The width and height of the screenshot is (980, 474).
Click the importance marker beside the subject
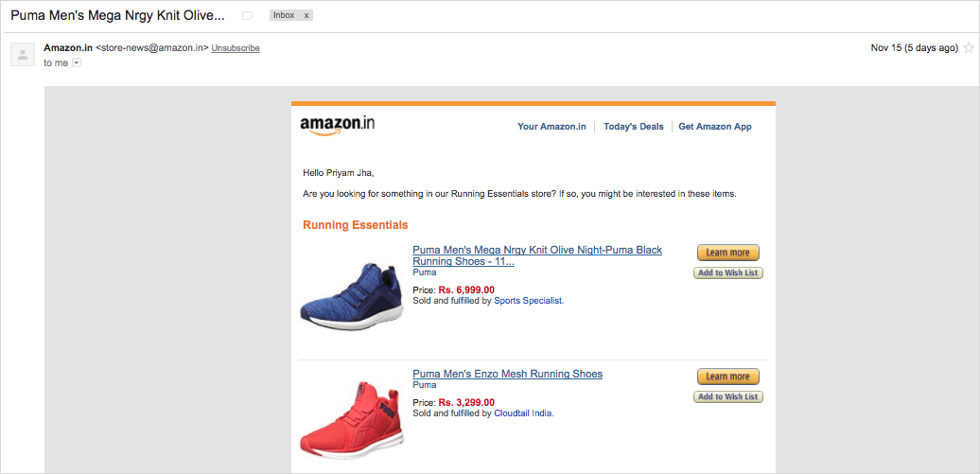pos(248,16)
